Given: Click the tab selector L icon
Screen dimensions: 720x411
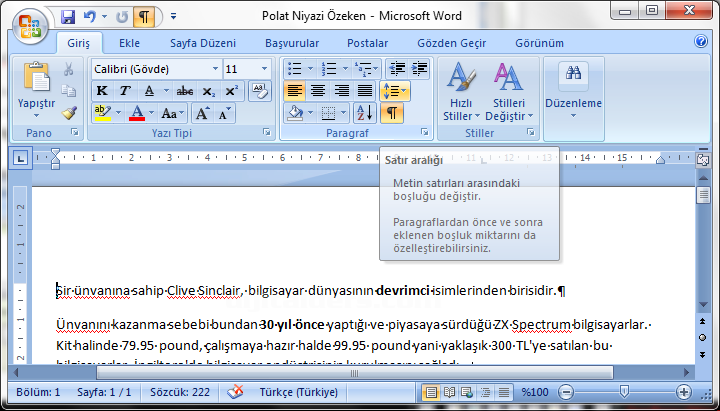Looking at the screenshot, I should [x=20, y=158].
